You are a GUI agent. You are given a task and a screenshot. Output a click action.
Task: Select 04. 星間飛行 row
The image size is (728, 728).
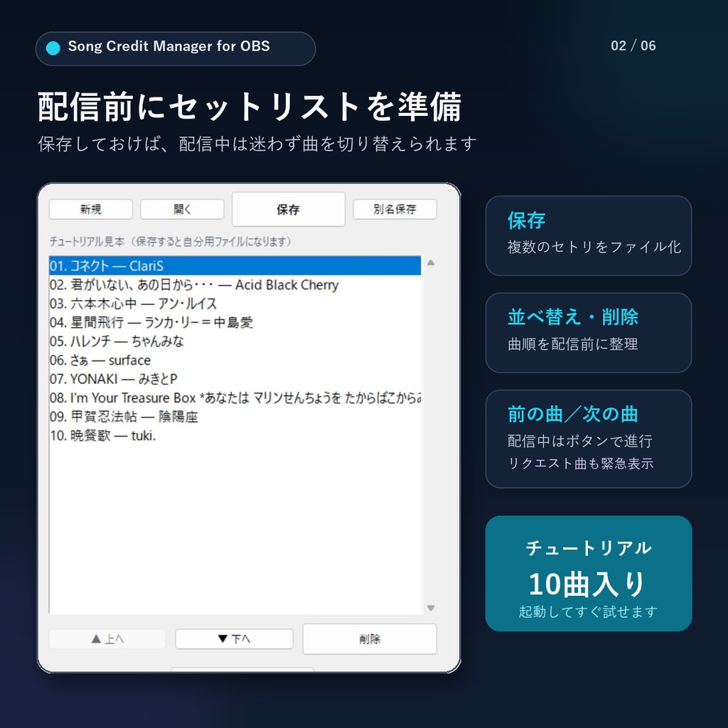[x=235, y=322]
